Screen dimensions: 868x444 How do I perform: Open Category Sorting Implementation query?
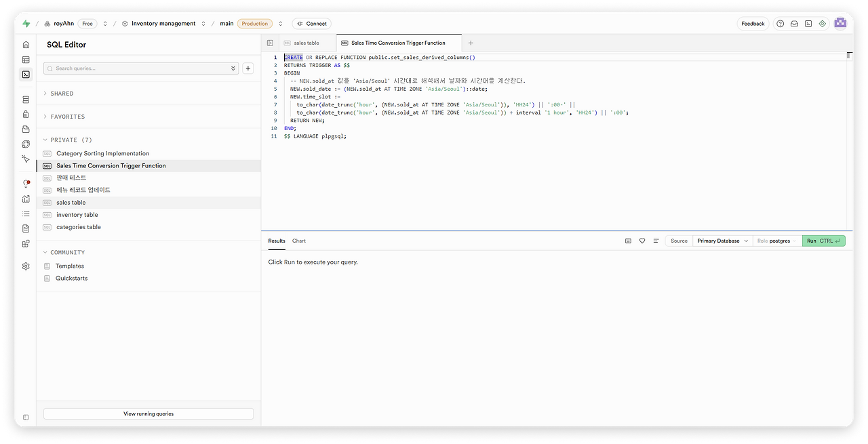(x=149, y=153)
